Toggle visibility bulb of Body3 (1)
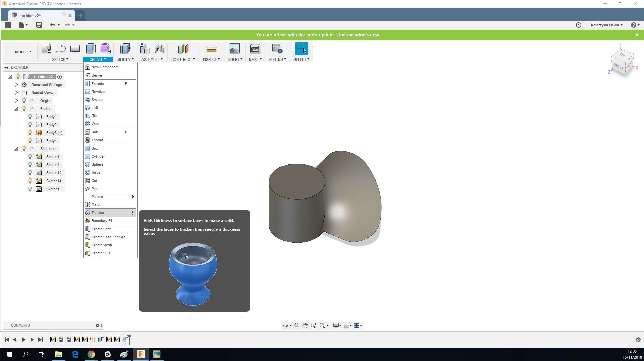 click(30, 133)
